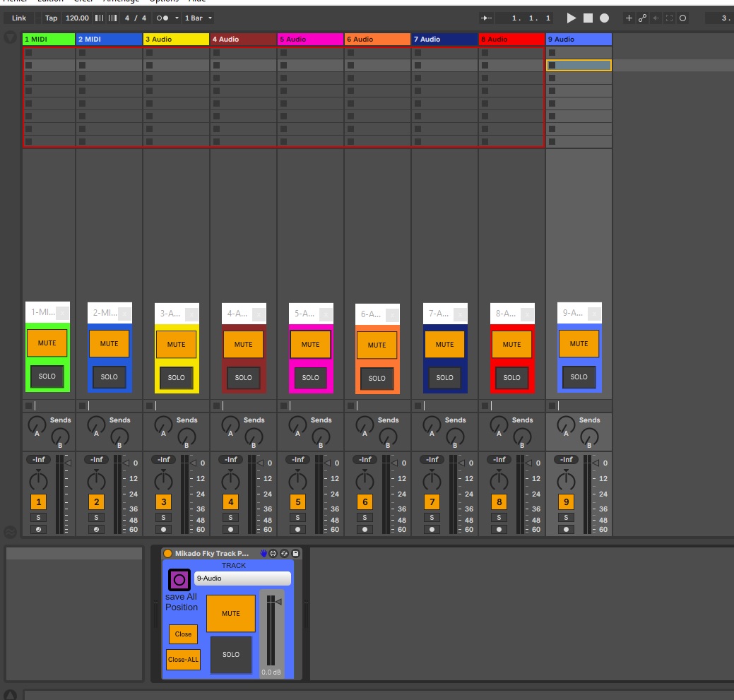This screenshot has width=734, height=700.
Task: Click the blue hand icon on the device title bar
Action: (264, 553)
